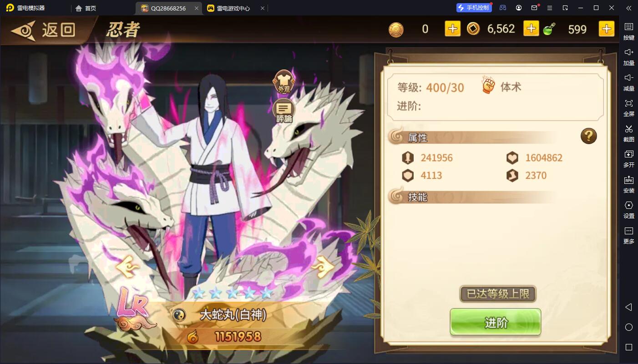Decrease volume with 减量 icon
Viewport: 638px width, 364px height.
pos(629,81)
